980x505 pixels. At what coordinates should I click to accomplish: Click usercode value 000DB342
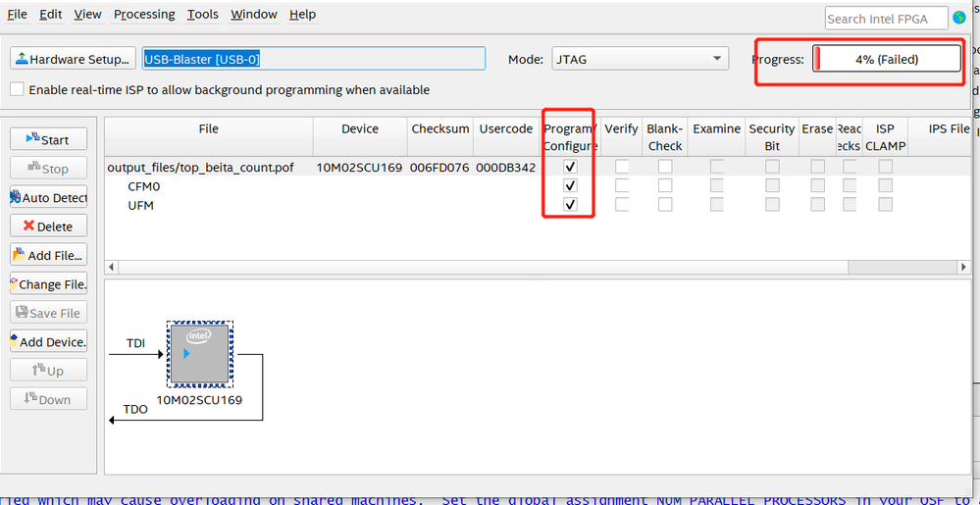(x=505, y=168)
